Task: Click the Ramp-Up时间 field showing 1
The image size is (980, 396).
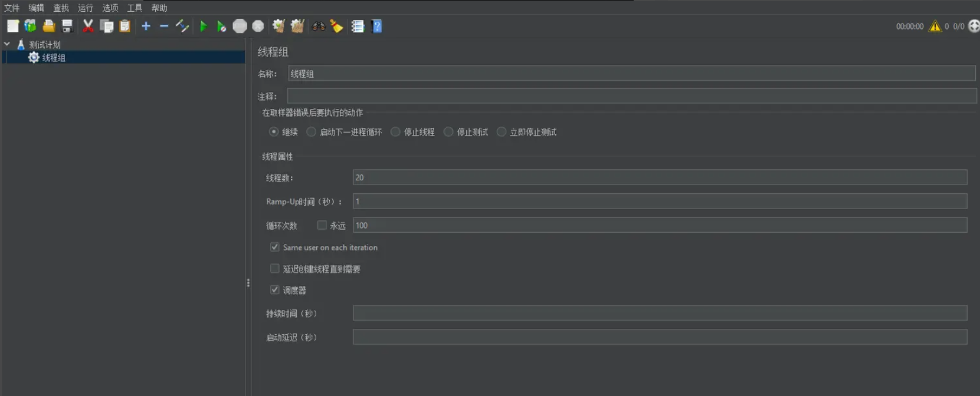Action: (660, 201)
